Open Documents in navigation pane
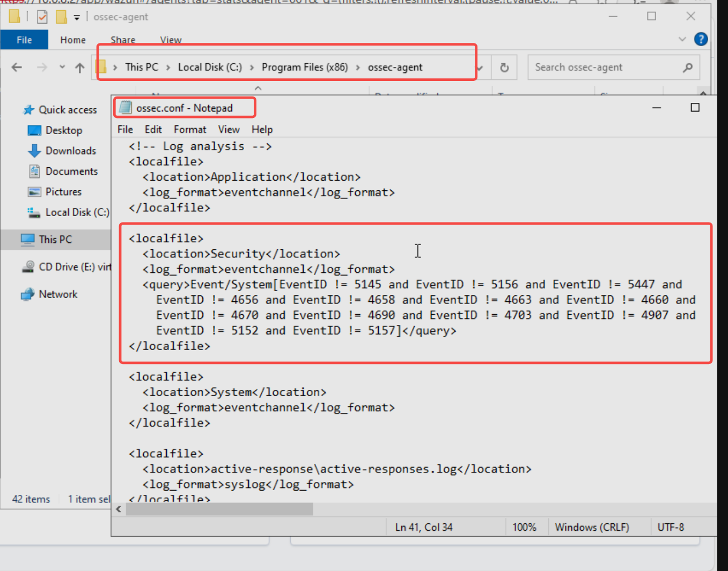 tap(71, 171)
